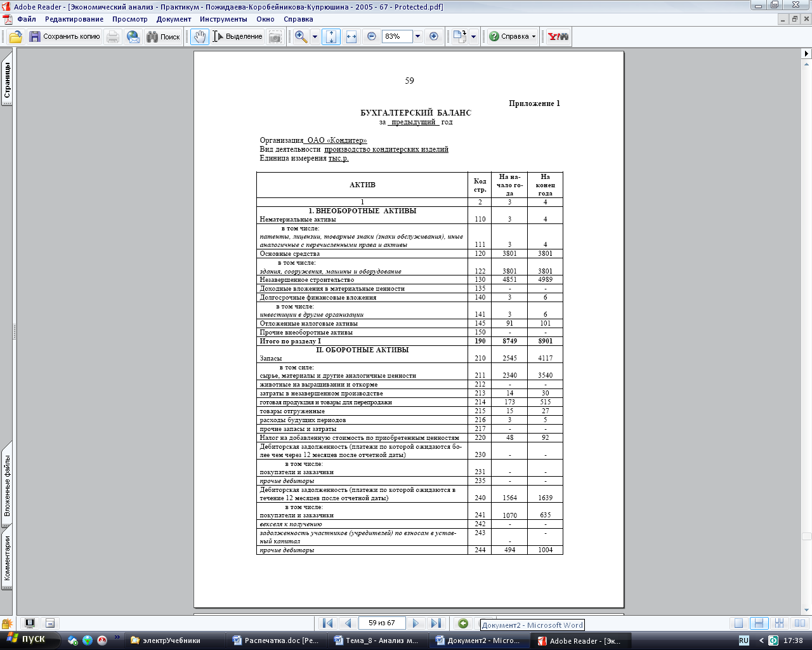Activate the Выделение text selection tool
The width and height of the screenshot is (812, 650).
pyautogui.click(x=238, y=37)
